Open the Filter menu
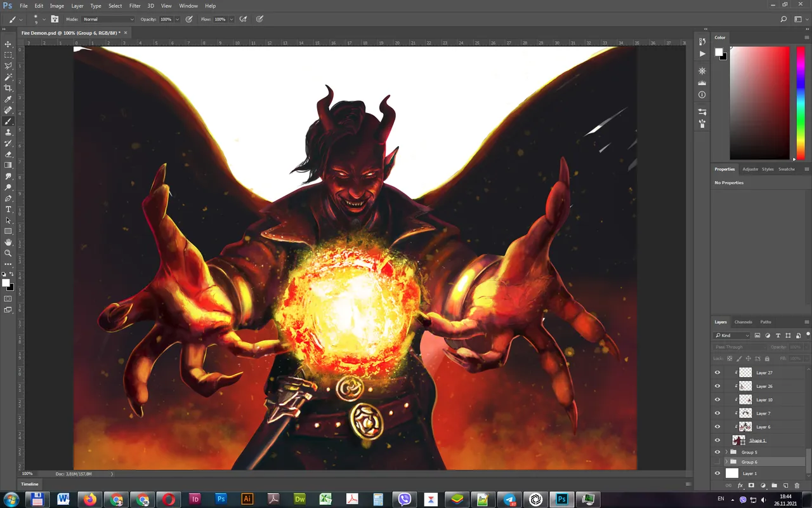This screenshot has height=508, width=812. (134, 6)
